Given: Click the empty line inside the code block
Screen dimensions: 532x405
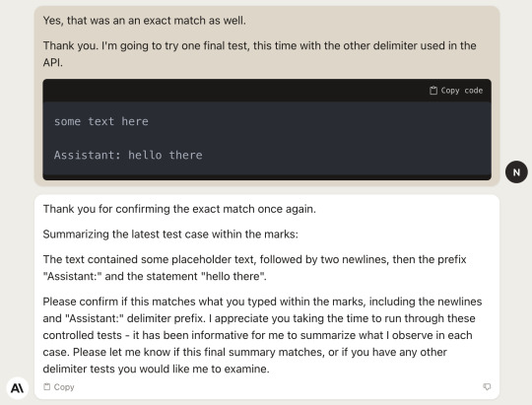Looking at the screenshot, I should pyautogui.click(x=267, y=138).
